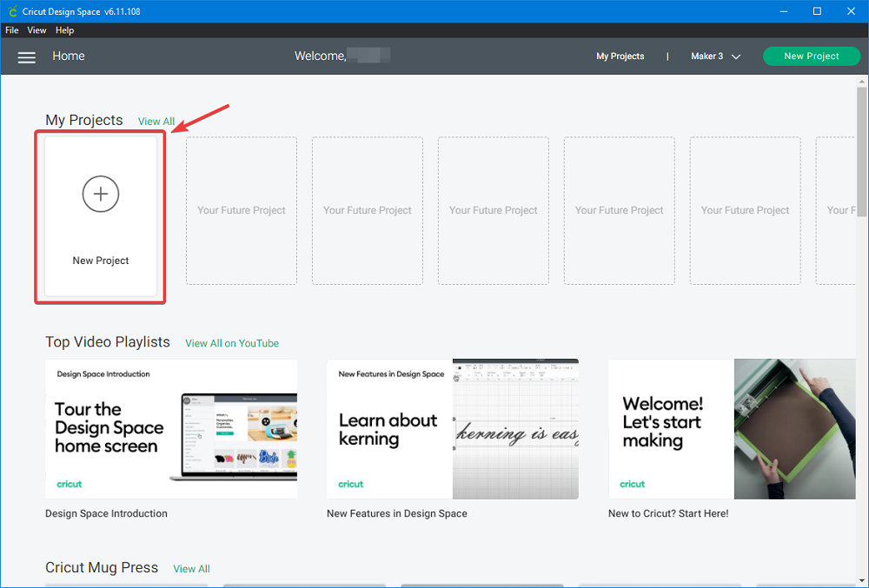Image resolution: width=869 pixels, height=588 pixels.
Task: Click the Design Space Introduction caption
Action: click(x=106, y=513)
